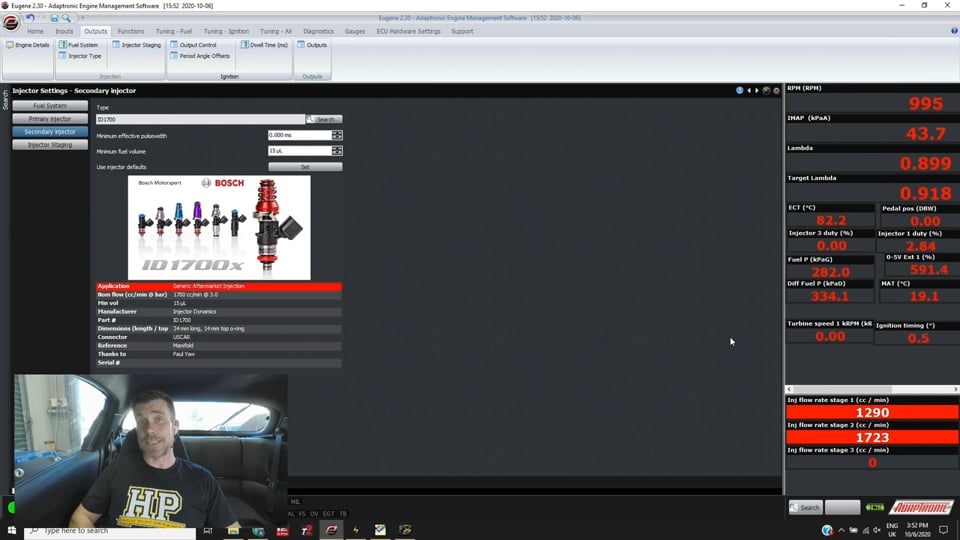Switch to the Diagnostics tab
Screen dimensions: 960x540
318,31
